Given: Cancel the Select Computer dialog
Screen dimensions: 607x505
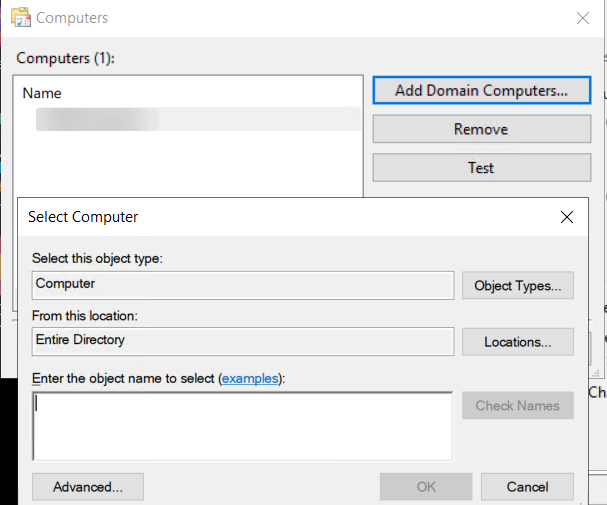Looking at the screenshot, I should tap(527, 487).
